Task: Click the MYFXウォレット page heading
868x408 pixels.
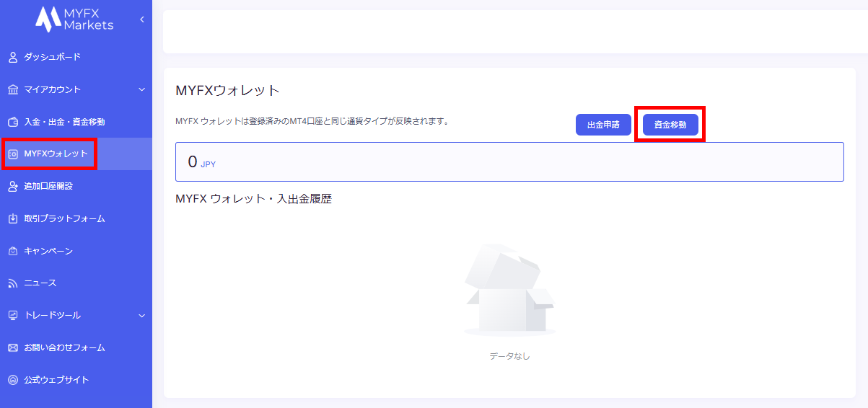Action: tap(227, 91)
